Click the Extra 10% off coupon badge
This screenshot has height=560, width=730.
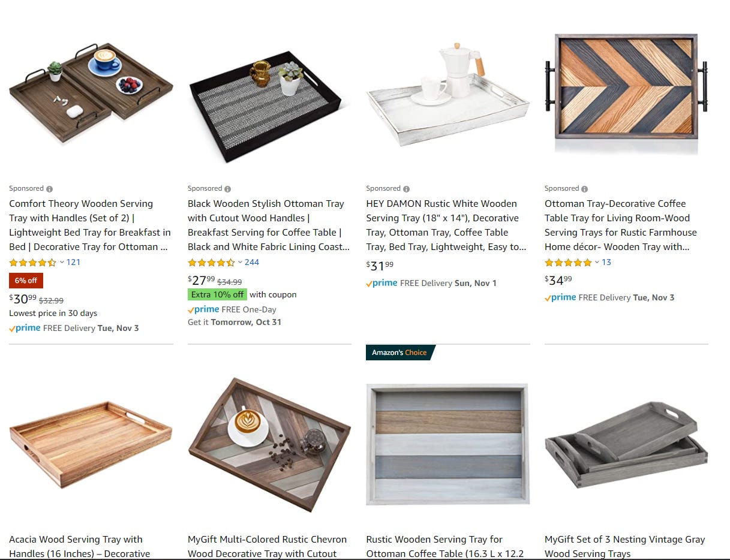coord(217,294)
